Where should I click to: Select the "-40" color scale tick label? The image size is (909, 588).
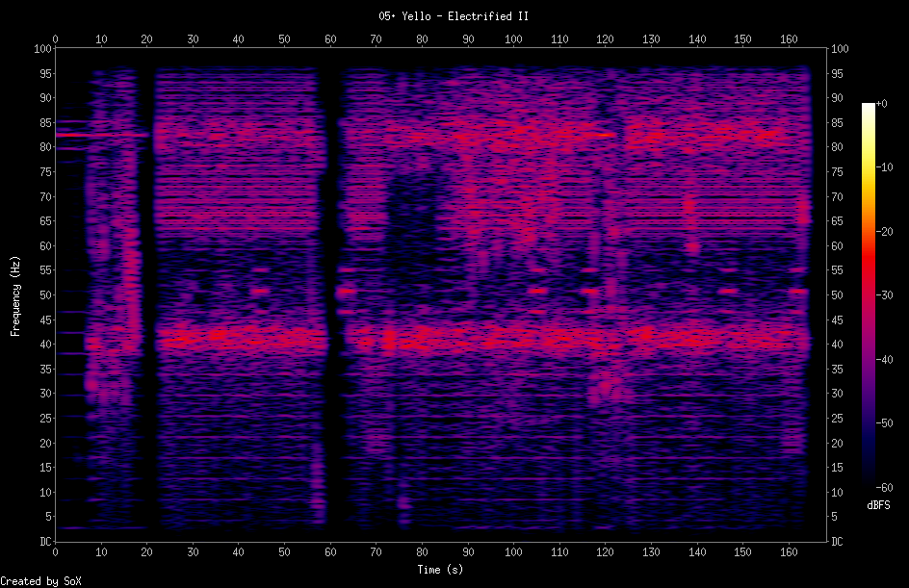point(885,360)
